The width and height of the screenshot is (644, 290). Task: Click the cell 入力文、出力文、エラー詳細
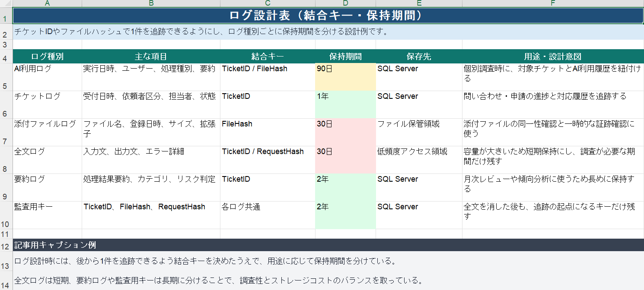151,160
